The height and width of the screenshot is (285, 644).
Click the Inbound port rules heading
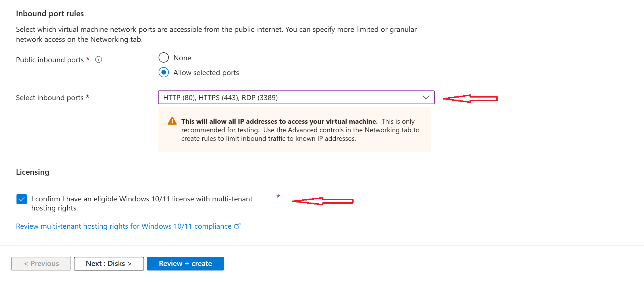(x=50, y=14)
